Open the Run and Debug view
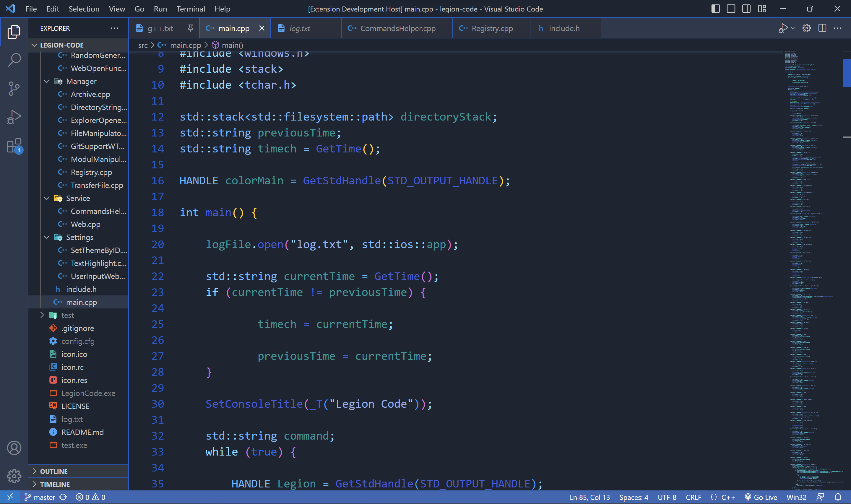The height and width of the screenshot is (504, 851). coord(14,117)
